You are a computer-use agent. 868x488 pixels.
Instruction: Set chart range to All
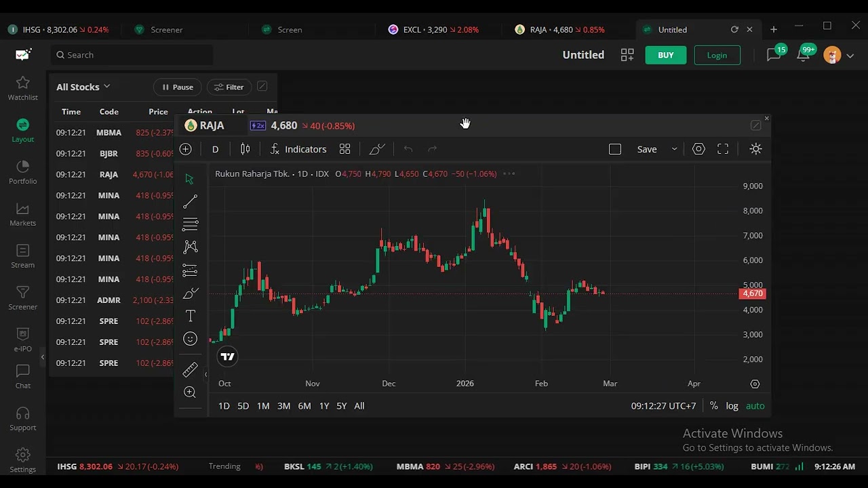[x=359, y=406]
